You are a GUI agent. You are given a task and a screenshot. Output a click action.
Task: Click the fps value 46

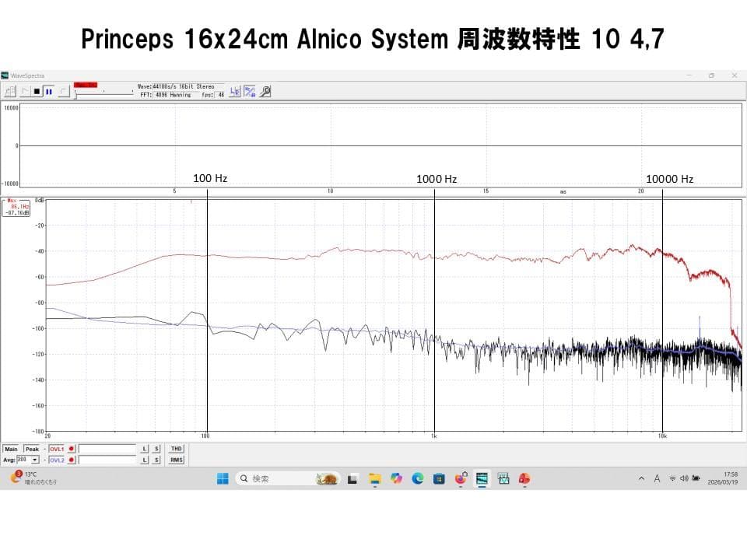(x=221, y=95)
